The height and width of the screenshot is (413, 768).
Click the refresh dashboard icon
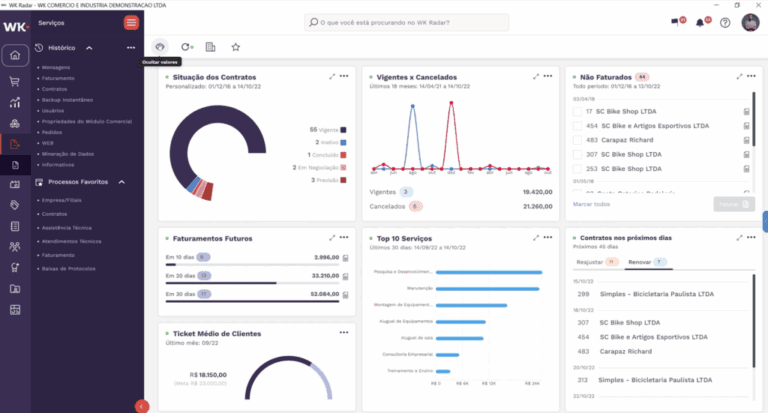(186, 46)
